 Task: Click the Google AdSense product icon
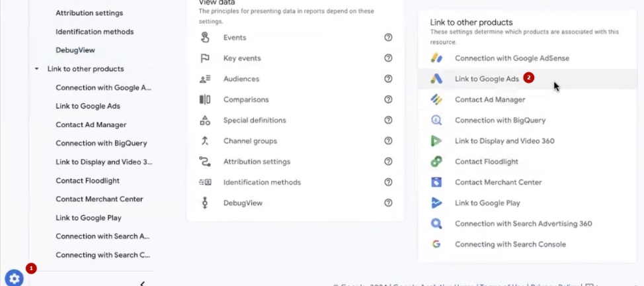436,58
